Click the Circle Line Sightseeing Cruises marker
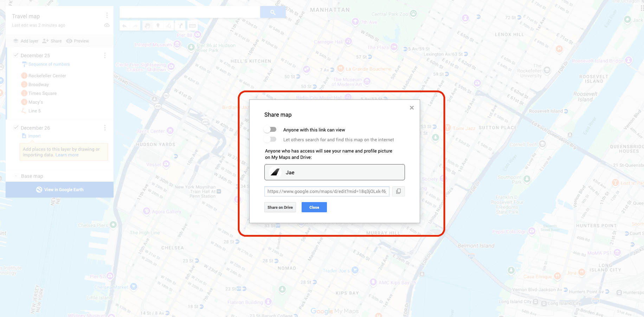Image resolution: width=644 pixels, height=317 pixels. click(171, 66)
